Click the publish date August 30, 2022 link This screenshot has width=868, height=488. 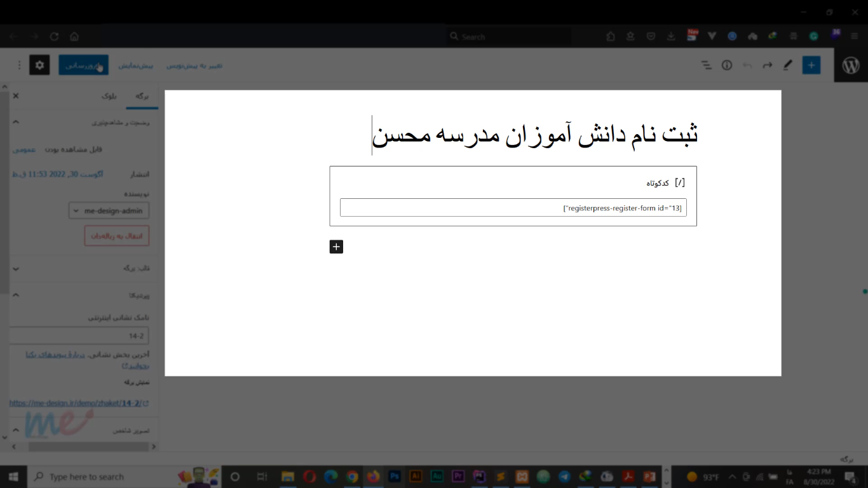[57, 174]
